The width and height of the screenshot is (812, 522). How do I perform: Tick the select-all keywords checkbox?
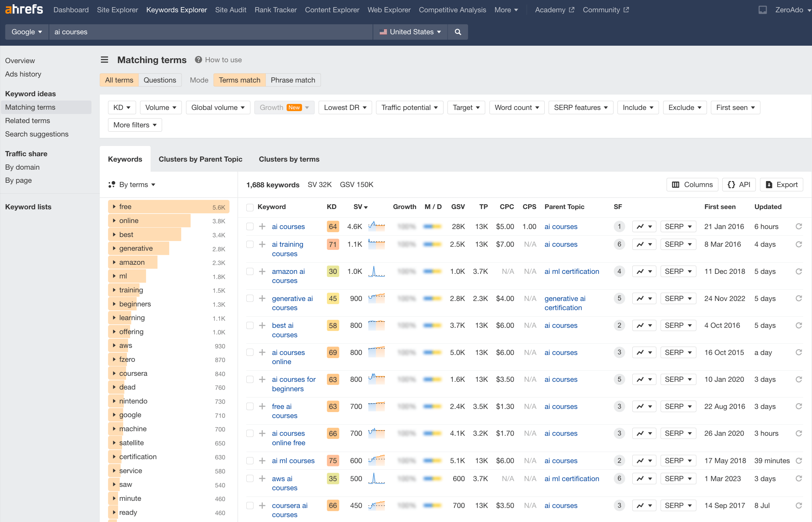point(250,207)
